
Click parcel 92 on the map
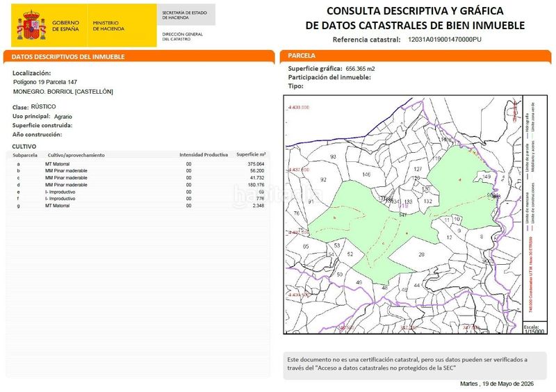click(x=323, y=179)
